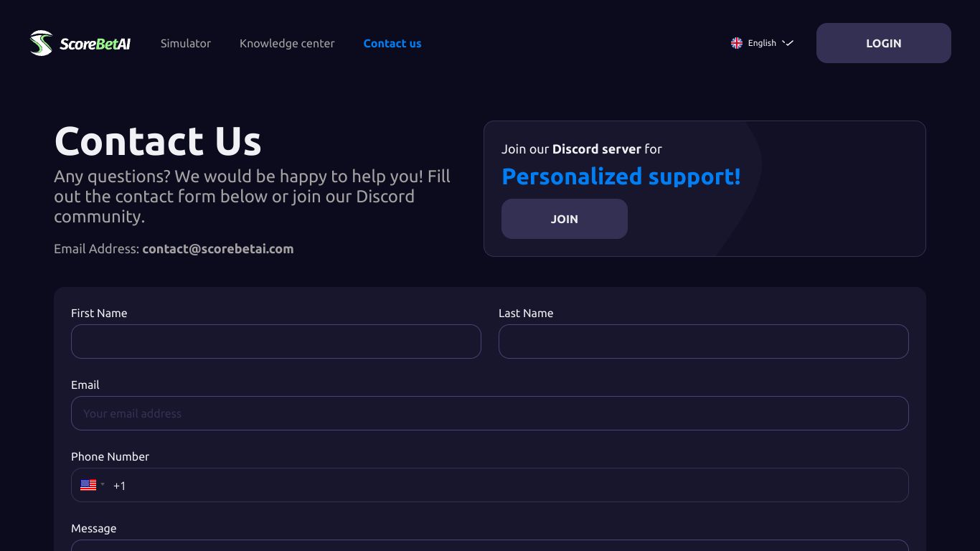Screen dimensions: 980x551
Task: Click the Message text area
Action: pos(490,545)
